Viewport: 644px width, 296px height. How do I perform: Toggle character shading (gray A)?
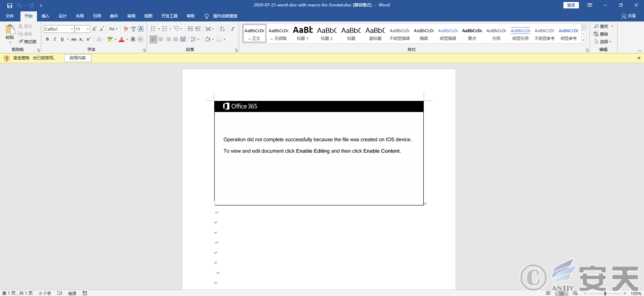tap(133, 40)
